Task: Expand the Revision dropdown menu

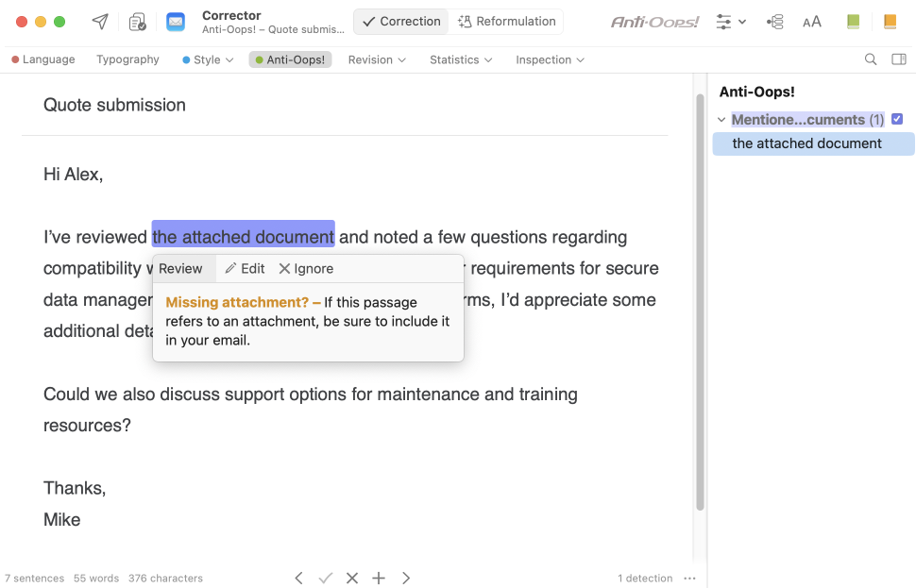Action: coord(377,59)
